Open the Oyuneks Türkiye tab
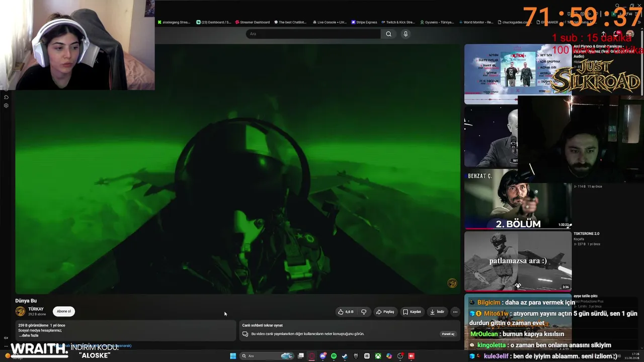This screenshot has height=362, width=644. tap(436, 22)
